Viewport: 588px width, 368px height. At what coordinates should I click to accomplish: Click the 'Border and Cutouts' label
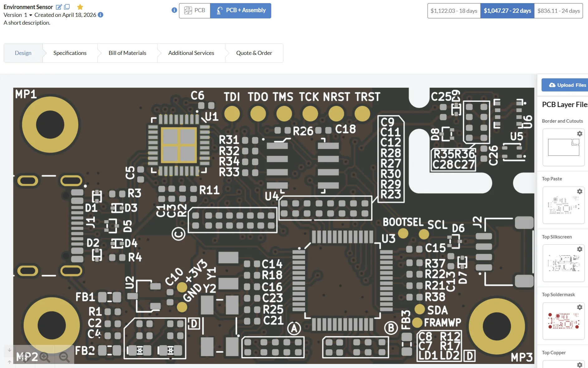coord(562,121)
